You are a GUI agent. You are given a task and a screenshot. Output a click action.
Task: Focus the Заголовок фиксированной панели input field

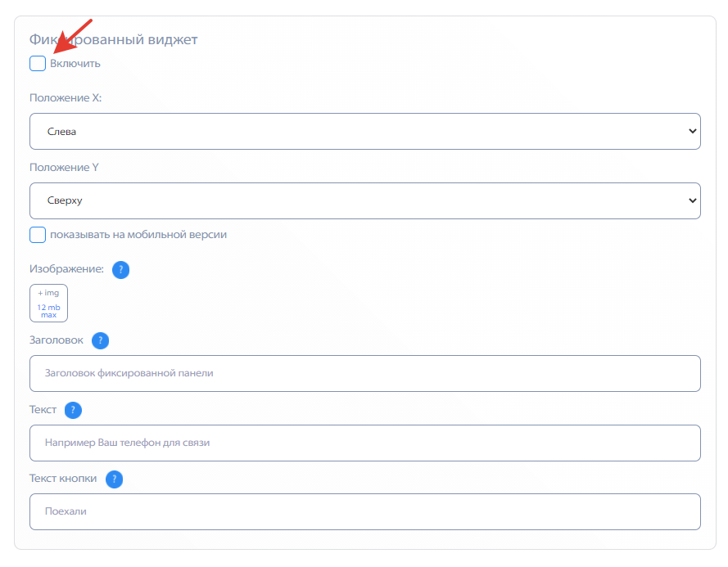pos(365,374)
